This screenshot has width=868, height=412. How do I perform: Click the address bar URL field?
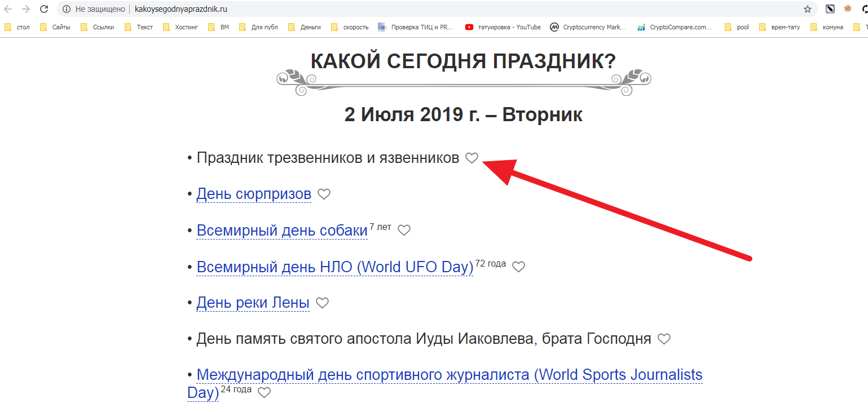[395, 9]
